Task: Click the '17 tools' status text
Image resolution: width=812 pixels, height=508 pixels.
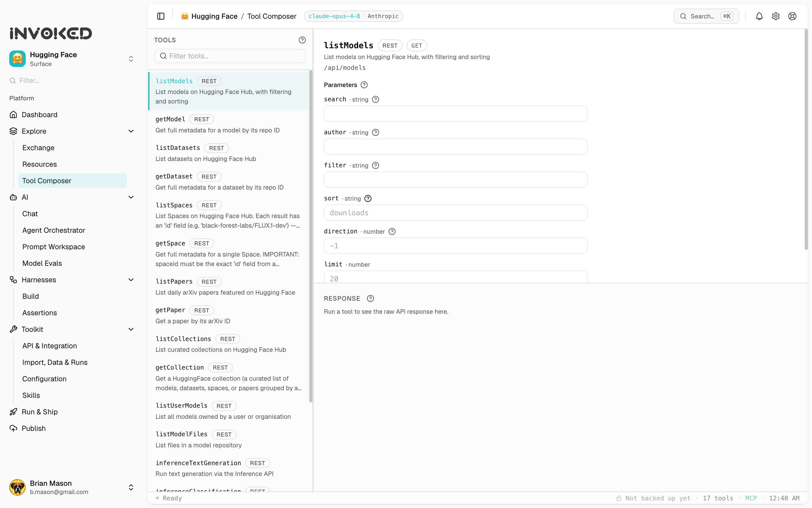Action: [x=718, y=498]
